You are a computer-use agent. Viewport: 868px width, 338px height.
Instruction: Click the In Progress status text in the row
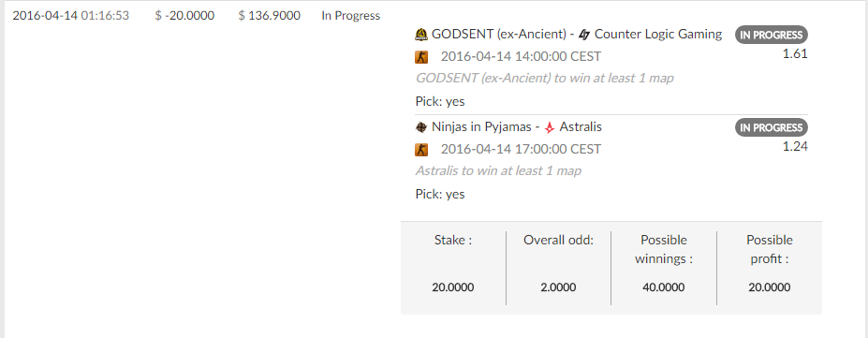tap(351, 16)
